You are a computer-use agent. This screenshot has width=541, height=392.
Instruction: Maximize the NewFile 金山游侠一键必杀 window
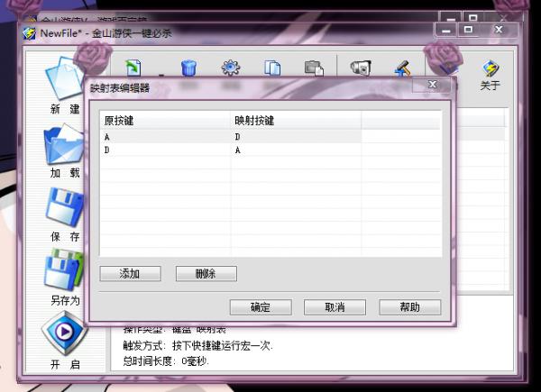[468, 30]
